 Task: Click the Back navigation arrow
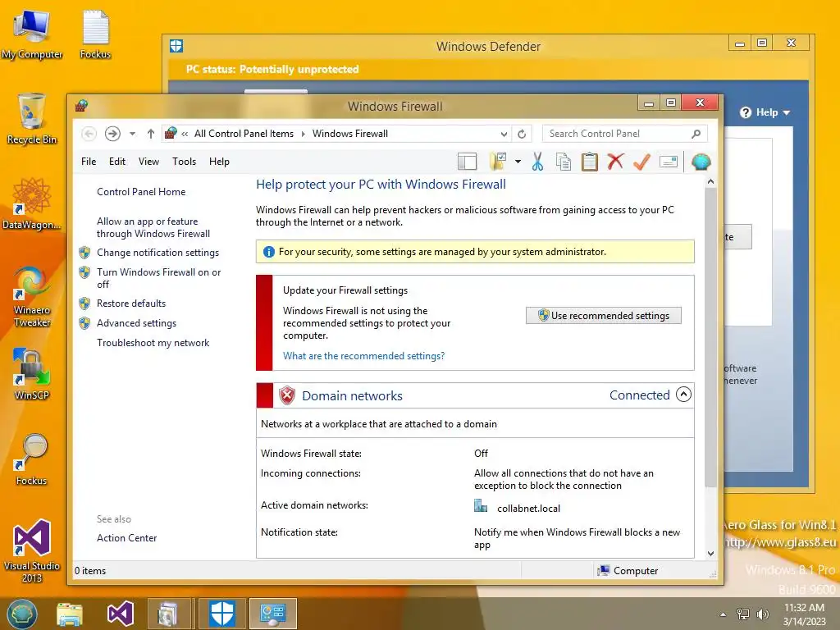click(x=89, y=134)
